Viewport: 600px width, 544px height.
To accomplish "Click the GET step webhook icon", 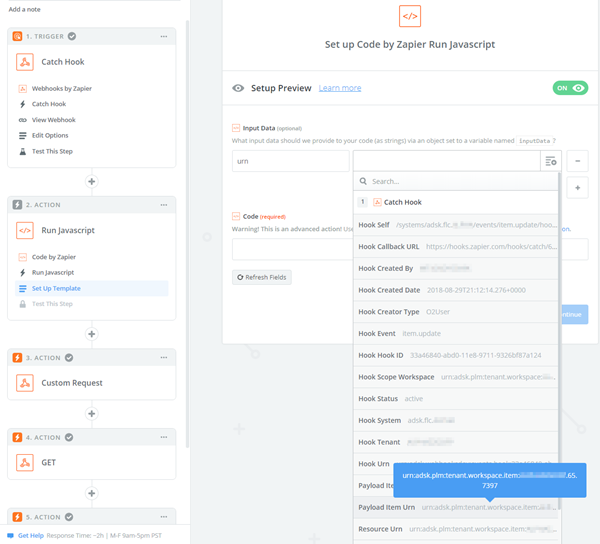I will [25, 463].
